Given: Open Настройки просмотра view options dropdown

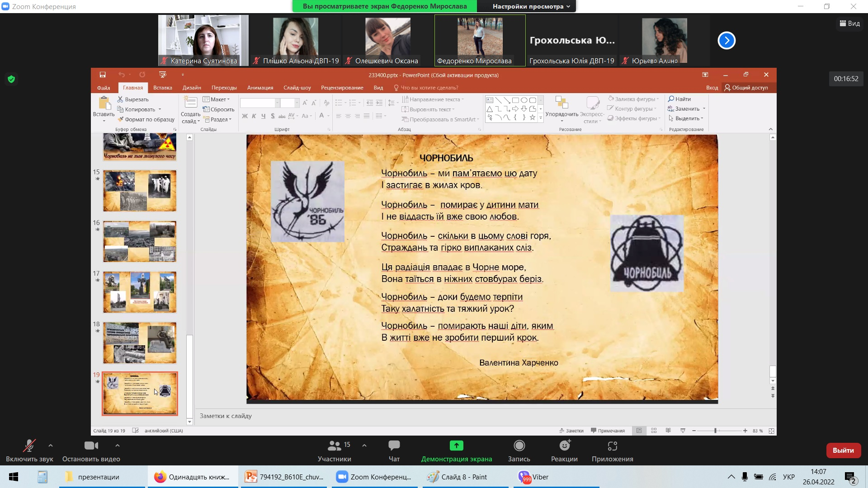Looking at the screenshot, I should tap(531, 6).
